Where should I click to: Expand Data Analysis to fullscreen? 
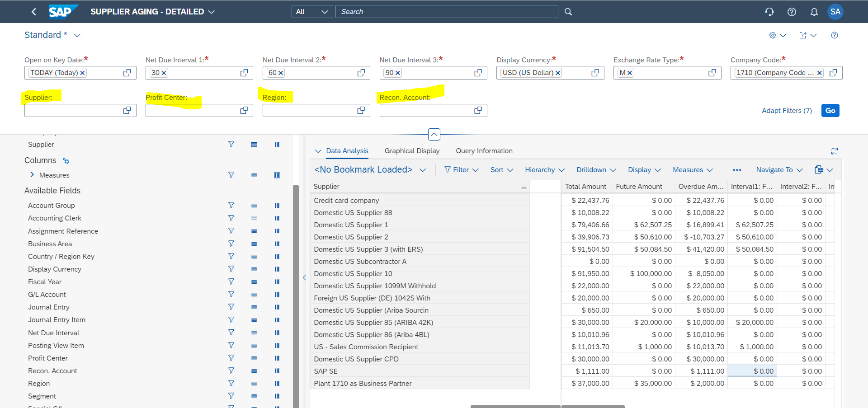point(835,151)
